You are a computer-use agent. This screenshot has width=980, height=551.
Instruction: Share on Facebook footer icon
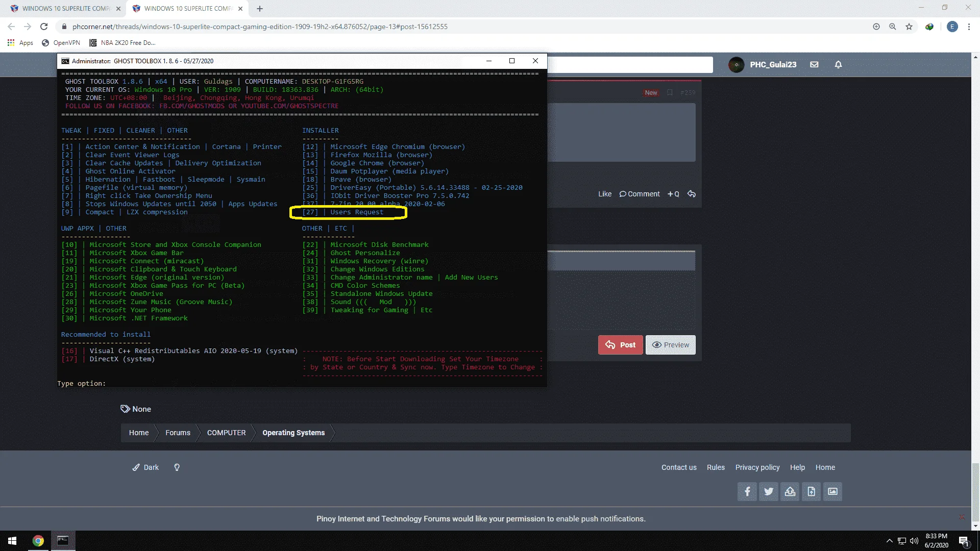pyautogui.click(x=747, y=492)
